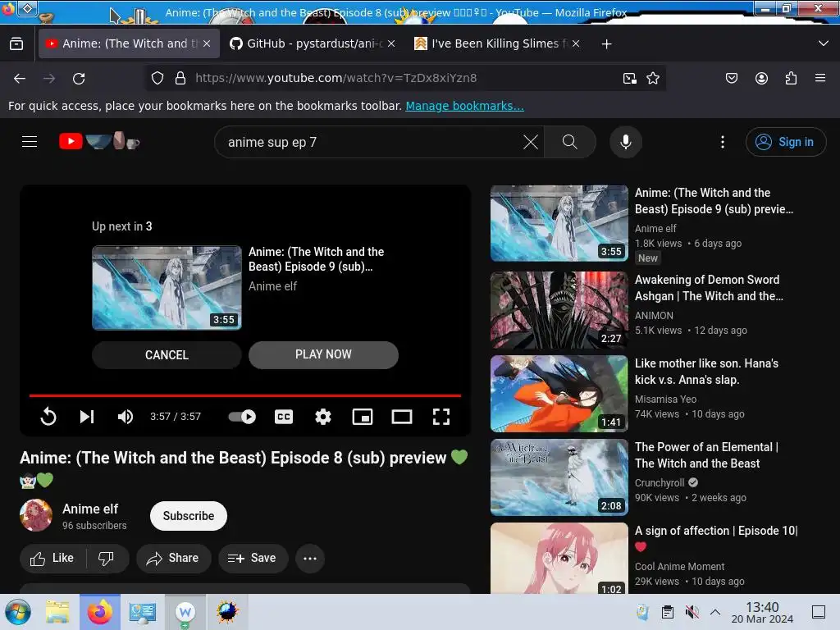Switch to miniplayer mode
This screenshot has width=840, height=630.
[x=362, y=416]
